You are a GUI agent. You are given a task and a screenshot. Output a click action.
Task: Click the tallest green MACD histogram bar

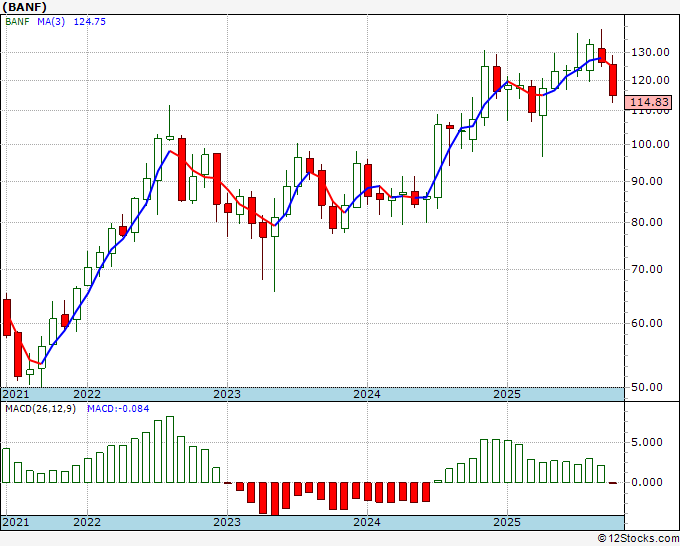170,450
